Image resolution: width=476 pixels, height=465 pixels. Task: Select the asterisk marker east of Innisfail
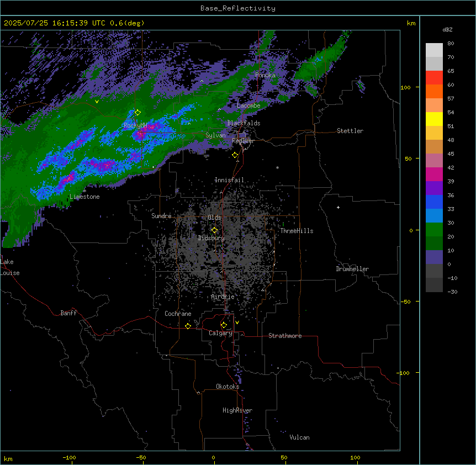point(277,167)
